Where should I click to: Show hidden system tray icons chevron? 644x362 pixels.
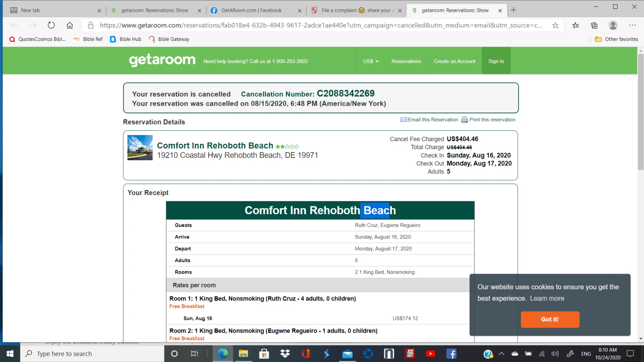(x=501, y=354)
